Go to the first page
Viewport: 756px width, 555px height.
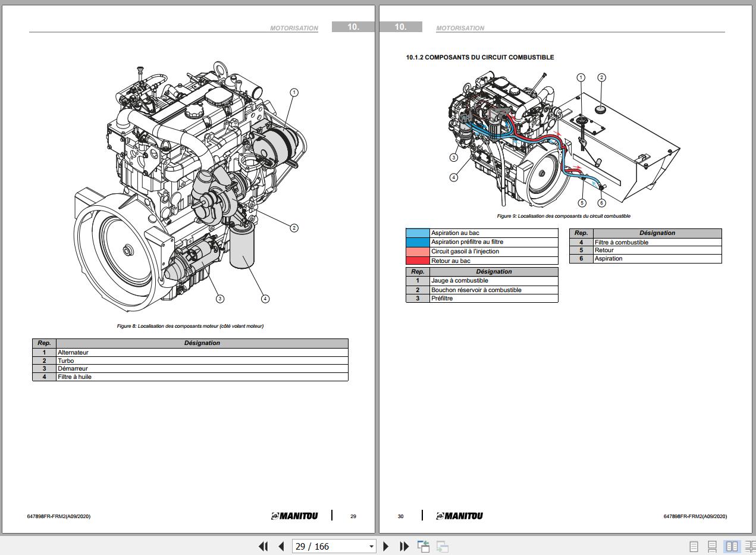coord(263,546)
